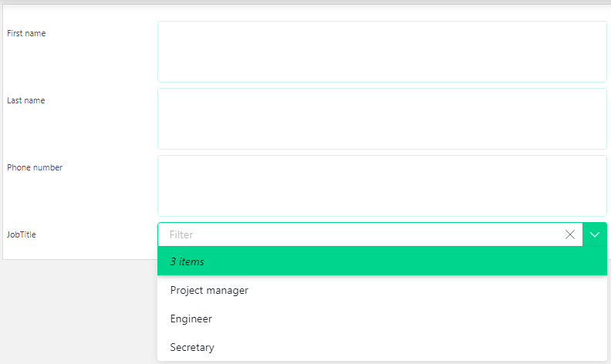Click the 'Last name' field label
This screenshot has height=364, width=611.
click(25, 100)
